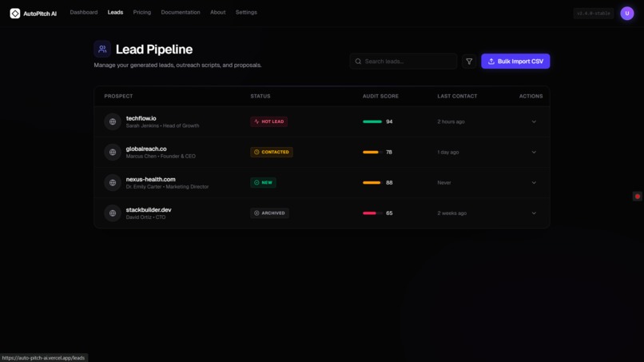Click the globalreach.co prospect name

146,149
